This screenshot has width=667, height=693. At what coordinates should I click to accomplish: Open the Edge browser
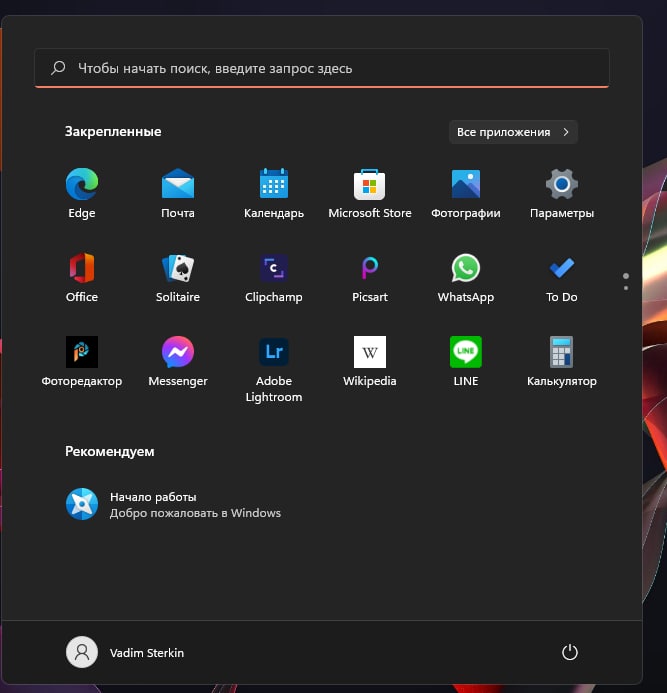[x=82, y=193]
